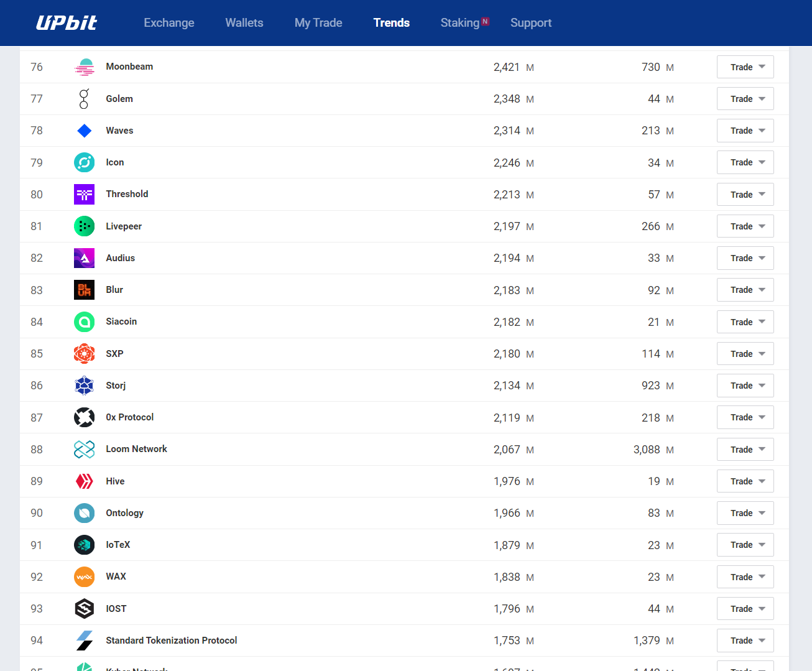Click the Moonbeam coin name

coord(129,67)
